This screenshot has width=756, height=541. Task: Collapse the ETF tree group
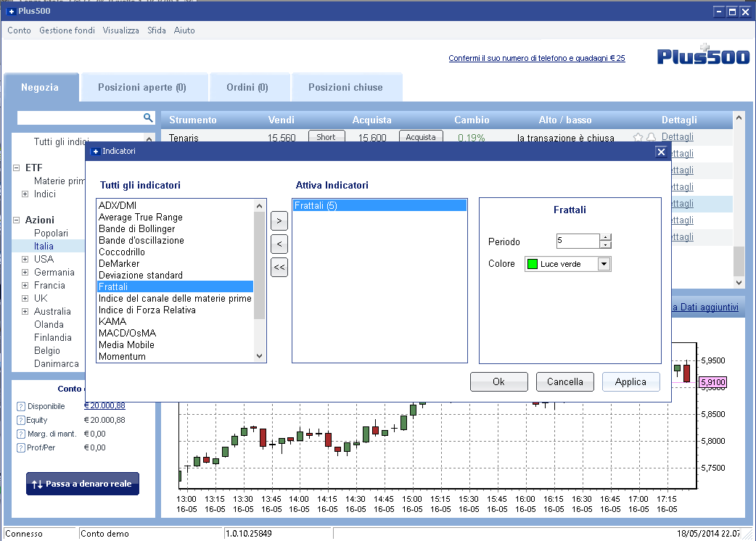tap(17, 168)
